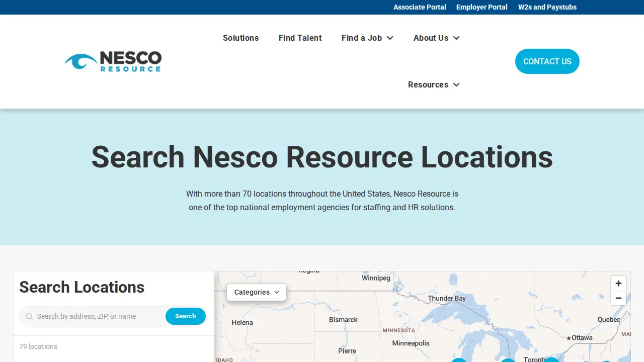
Task: Expand the About Us menu
Action: 436,38
